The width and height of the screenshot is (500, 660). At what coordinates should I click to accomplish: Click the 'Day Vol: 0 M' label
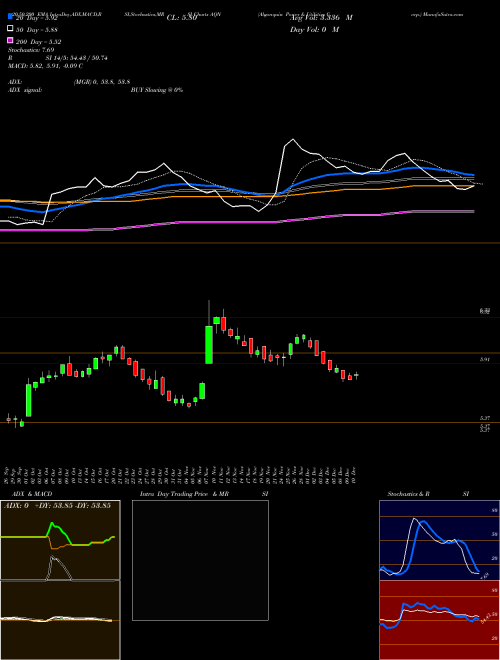314,29
